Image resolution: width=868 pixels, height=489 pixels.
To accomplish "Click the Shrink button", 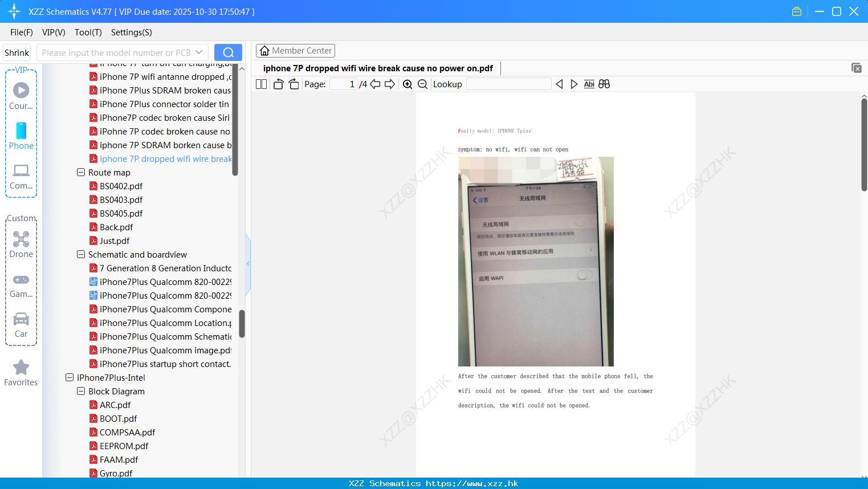I will click(17, 52).
